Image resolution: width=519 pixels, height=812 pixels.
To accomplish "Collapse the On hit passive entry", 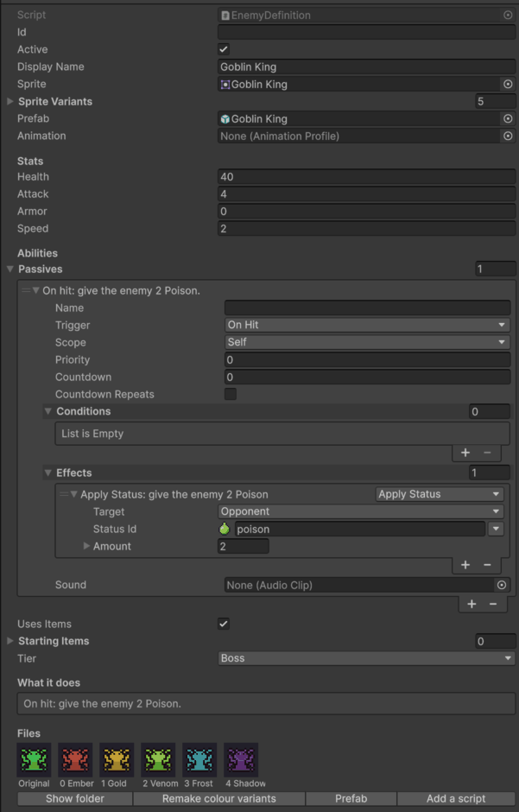I will click(x=35, y=290).
